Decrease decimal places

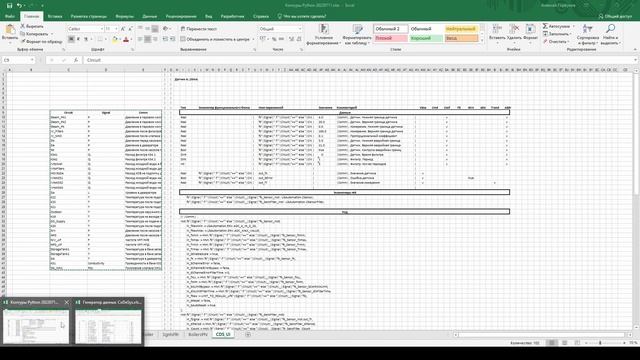click(299, 39)
